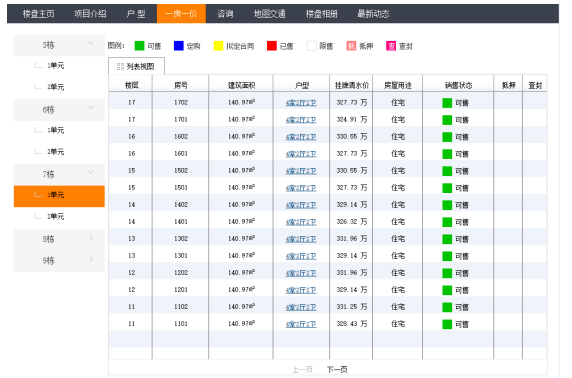572x378 pixels.
Task: Collapse the 5栋 building chevron
Action: [x=90, y=43]
